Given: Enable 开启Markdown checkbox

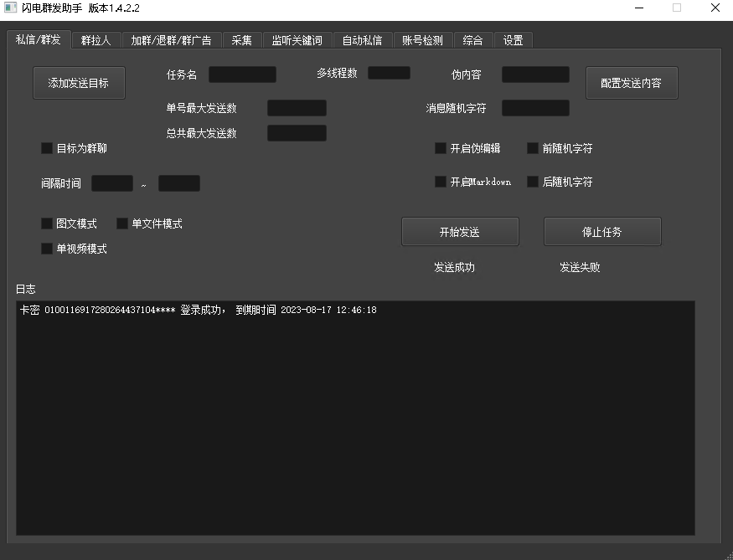Looking at the screenshot, I should (441, 182).
